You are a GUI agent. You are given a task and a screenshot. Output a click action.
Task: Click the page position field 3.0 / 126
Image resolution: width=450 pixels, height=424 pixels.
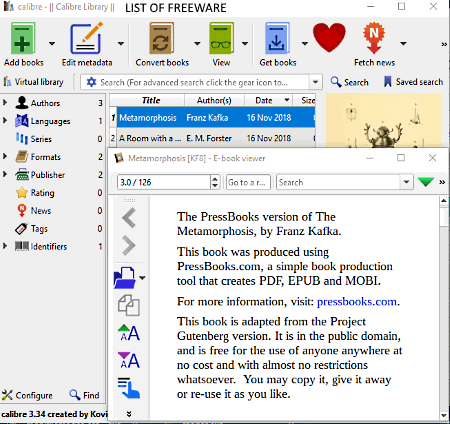pos(164,182)
